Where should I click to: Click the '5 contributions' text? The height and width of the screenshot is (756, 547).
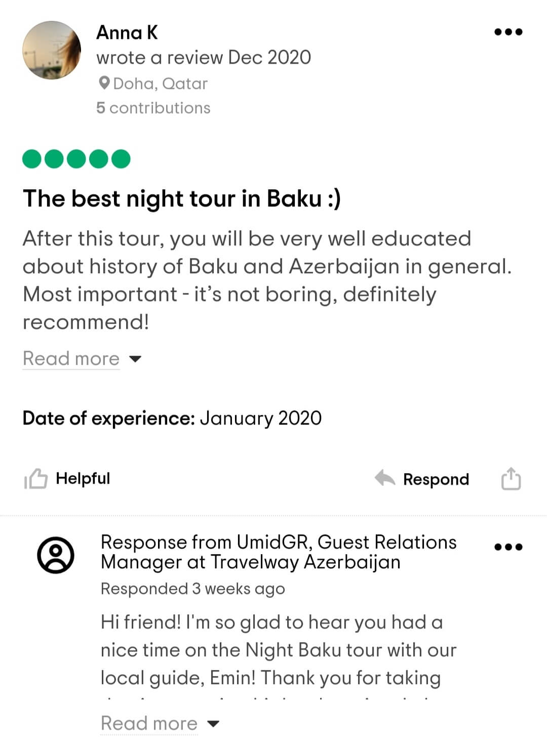pos(153,108)
